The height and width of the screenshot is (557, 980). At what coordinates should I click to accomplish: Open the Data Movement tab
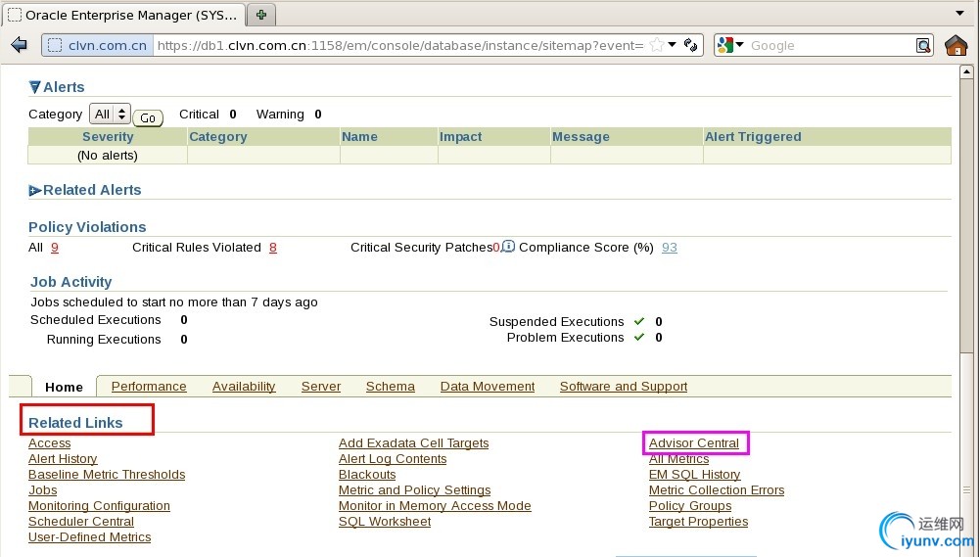[488, 387]
